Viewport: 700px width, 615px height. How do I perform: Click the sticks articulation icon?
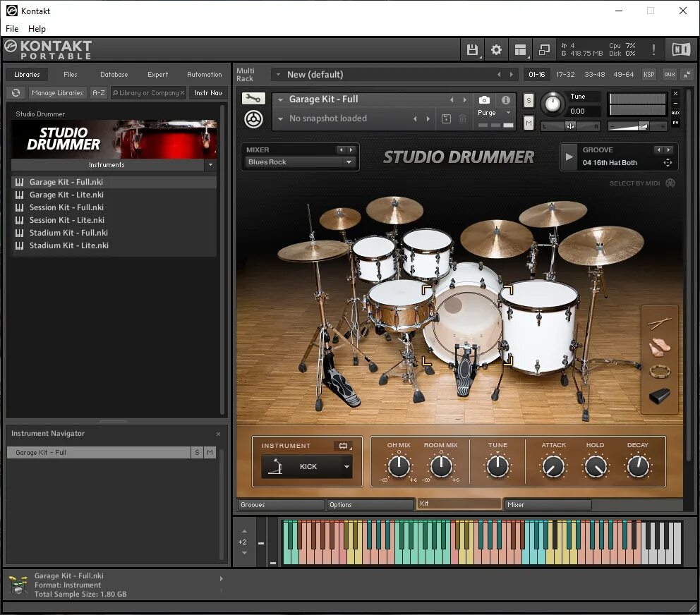click(659, 322)
